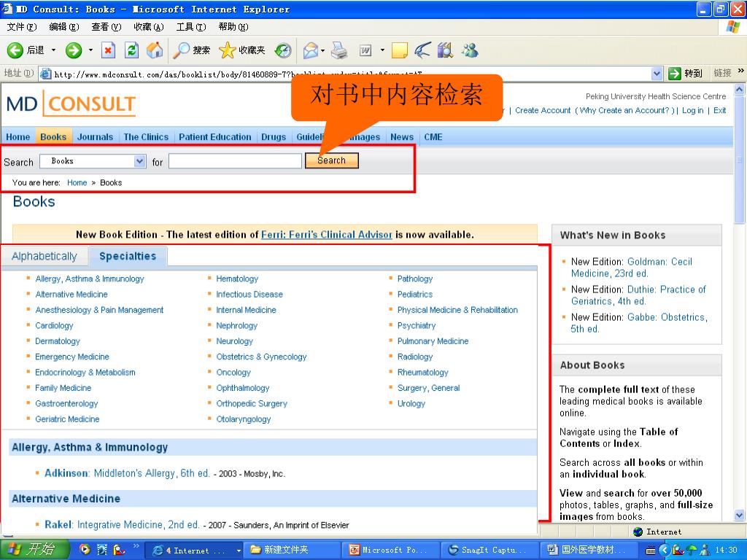Open the yellow note Discuss icon

400,50
